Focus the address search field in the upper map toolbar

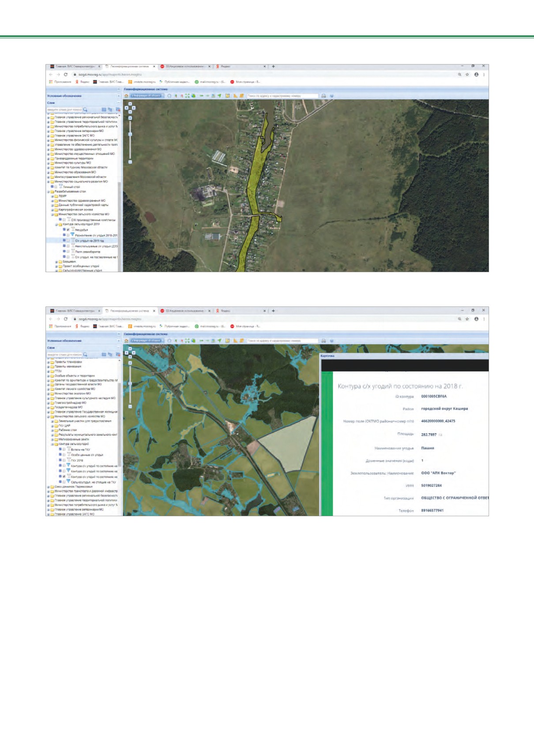coord(282,96)
